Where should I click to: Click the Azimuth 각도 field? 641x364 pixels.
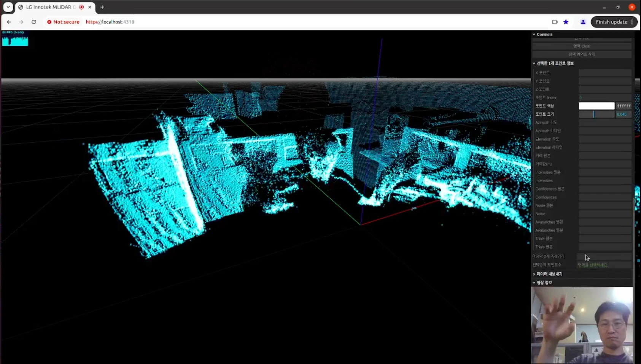point(605,122)
